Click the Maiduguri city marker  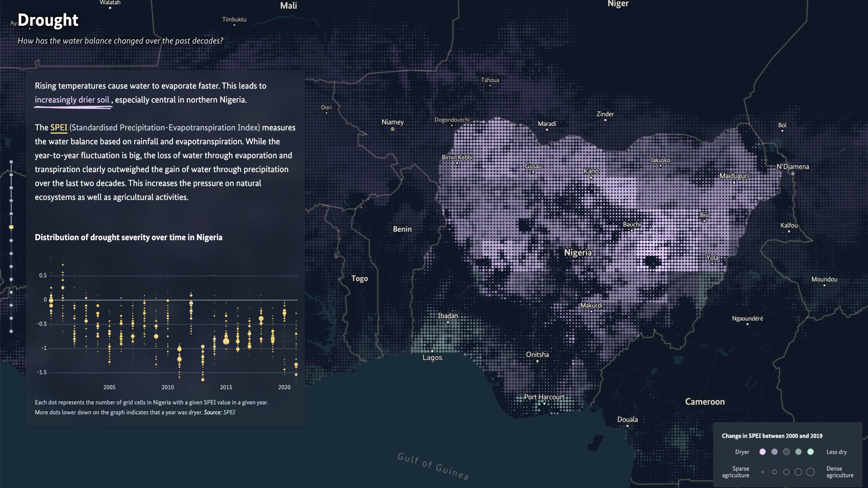click(x=734, y=183)
